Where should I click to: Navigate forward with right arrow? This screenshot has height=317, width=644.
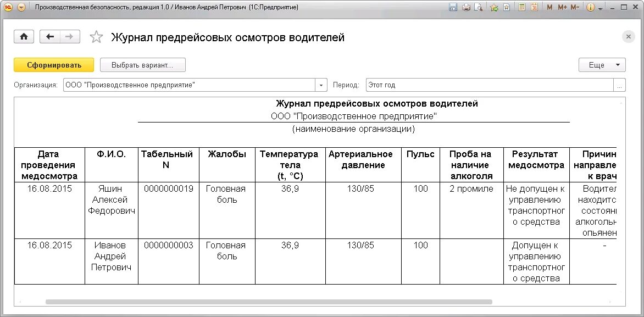point(70,37)
